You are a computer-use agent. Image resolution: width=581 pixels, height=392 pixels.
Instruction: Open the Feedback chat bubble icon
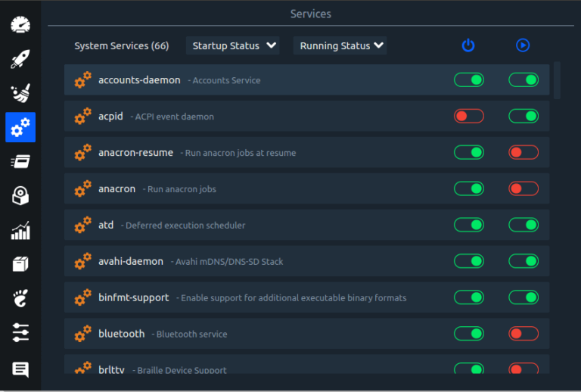point(20,369)
